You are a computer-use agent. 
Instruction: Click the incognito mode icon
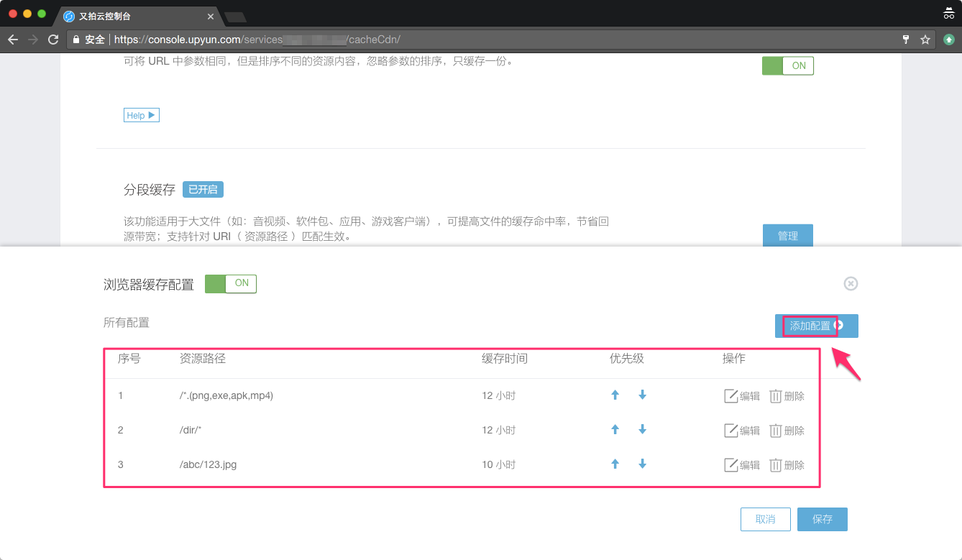(949, 13)
